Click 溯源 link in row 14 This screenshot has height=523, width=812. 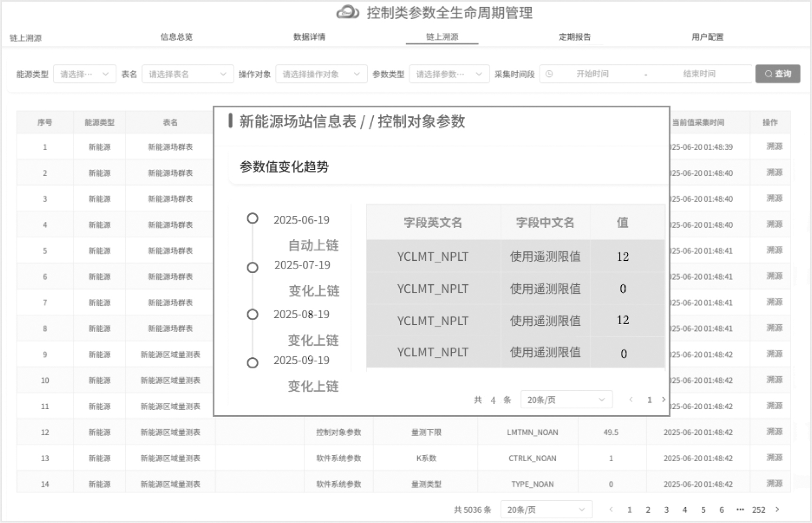point(774,483)
